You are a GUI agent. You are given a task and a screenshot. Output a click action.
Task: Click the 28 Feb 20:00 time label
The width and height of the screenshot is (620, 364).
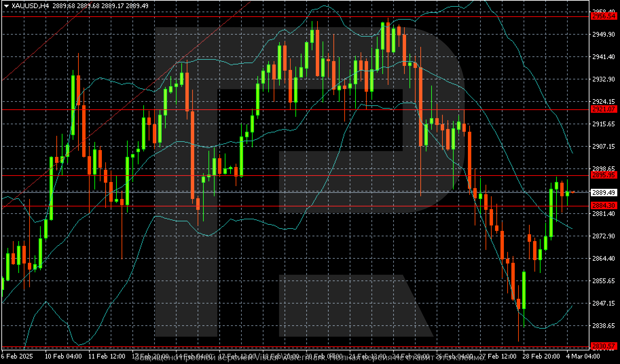pyautogui.click(x=541, y=356)
